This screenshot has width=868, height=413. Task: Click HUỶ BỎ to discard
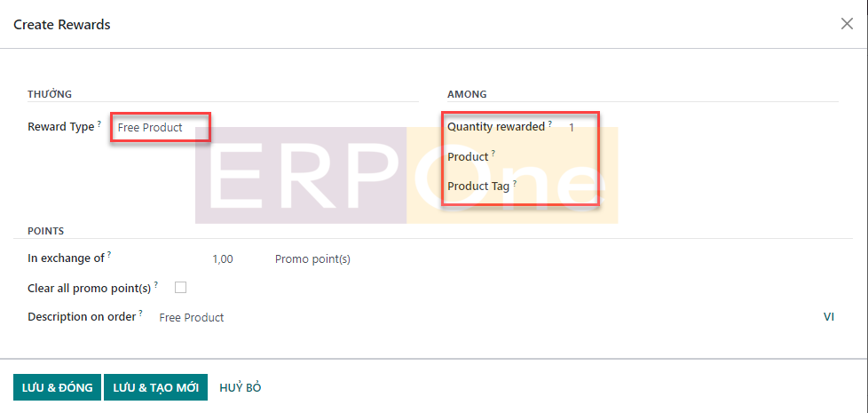240,388
